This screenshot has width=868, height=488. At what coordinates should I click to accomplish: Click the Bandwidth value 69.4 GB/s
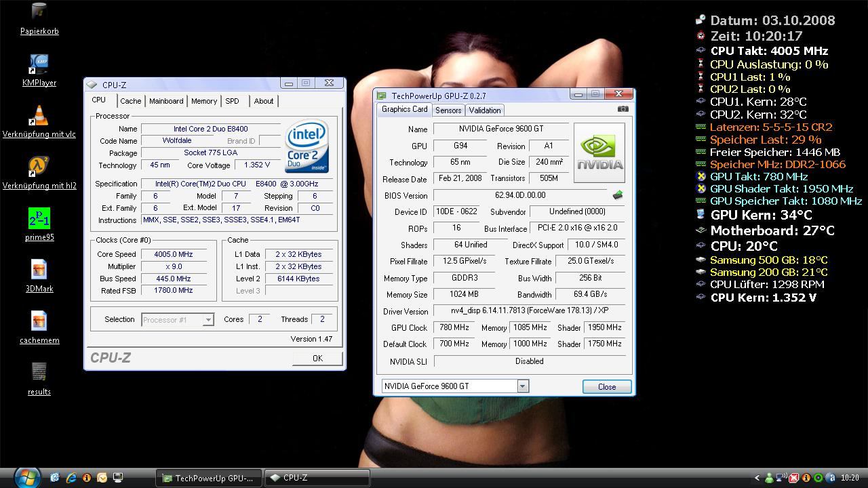(x=590, y=294)
